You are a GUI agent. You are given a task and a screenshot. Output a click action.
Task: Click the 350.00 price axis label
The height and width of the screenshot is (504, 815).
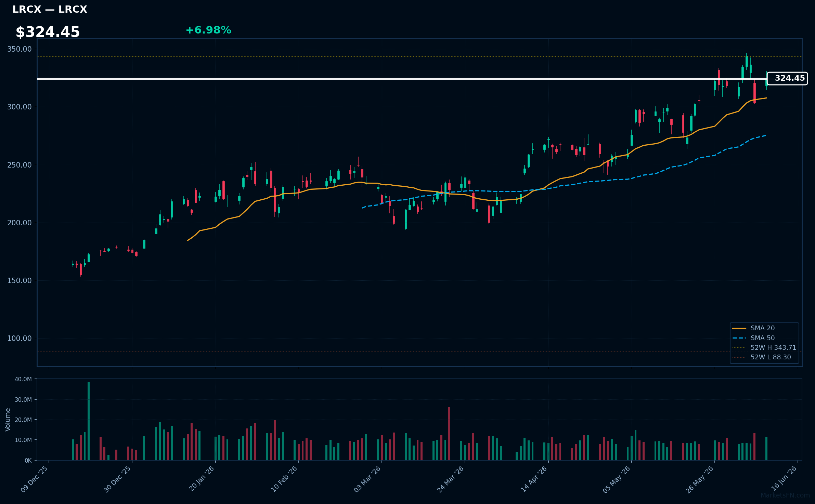[20, 49]
